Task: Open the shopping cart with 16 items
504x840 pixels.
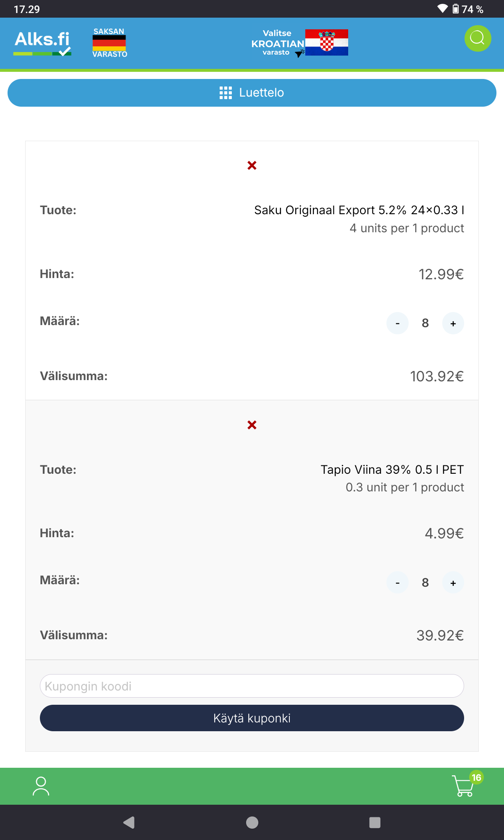Action: [464, 786]
